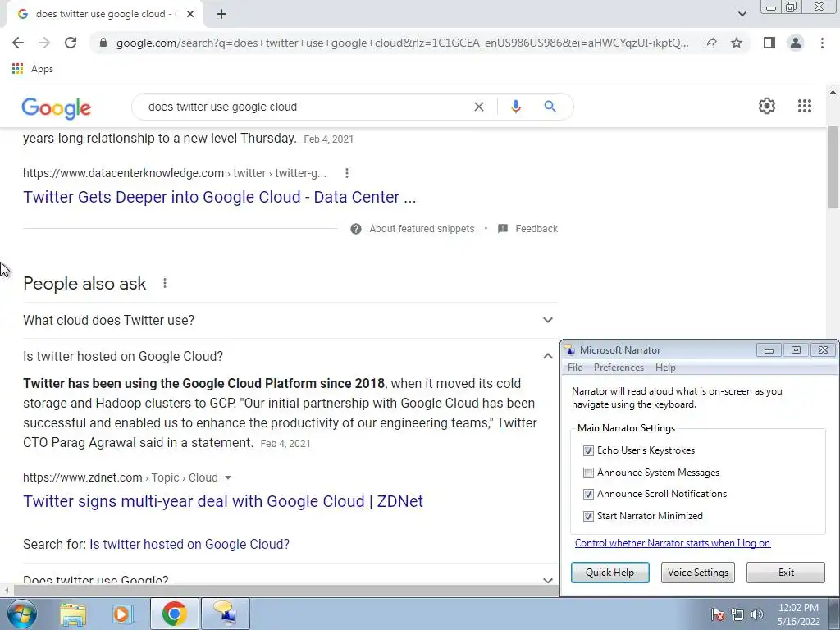The width and height of the screenshot is (840, 630).
Task: Click the Chrome address bar URL
Action: 402,43
